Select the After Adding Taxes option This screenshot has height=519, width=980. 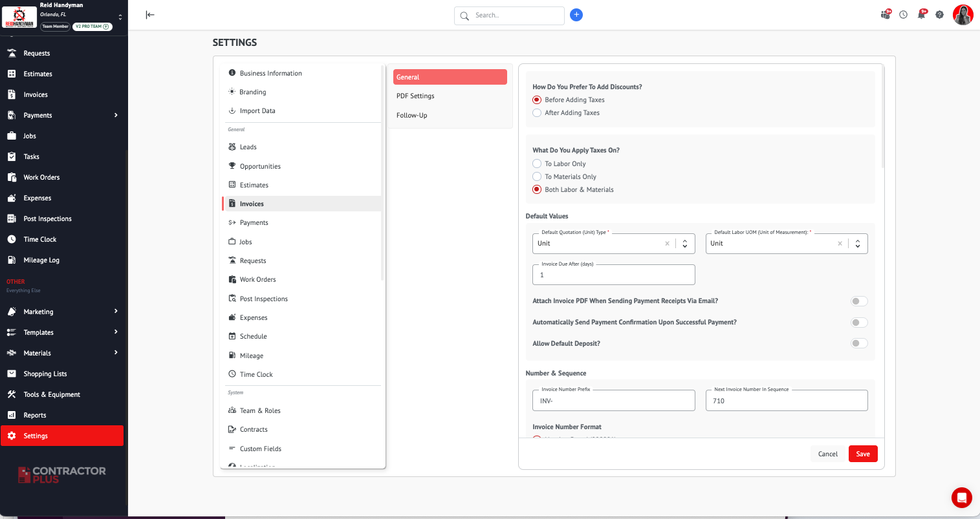537,113
